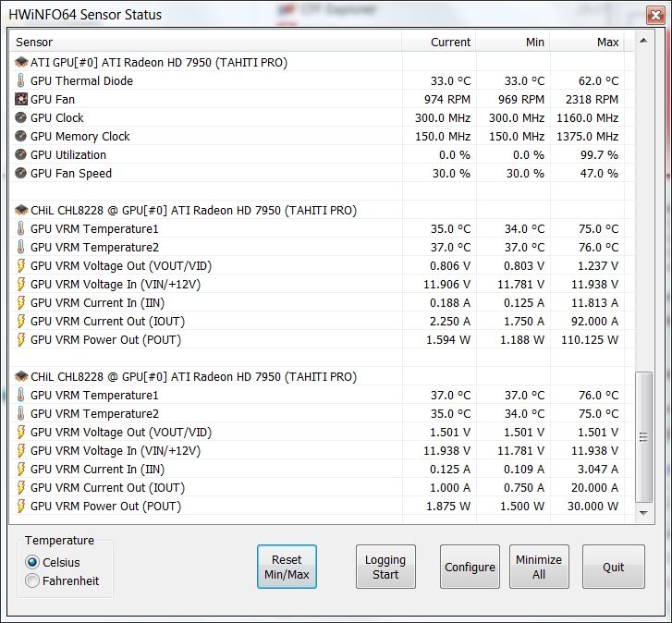Click the fan icon beside GPU Fan

click(21, 100)
